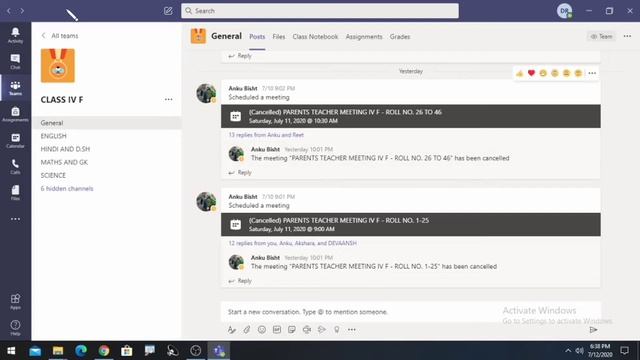
Task: Open the emoji picker
Action: click(x=262, y=329)
